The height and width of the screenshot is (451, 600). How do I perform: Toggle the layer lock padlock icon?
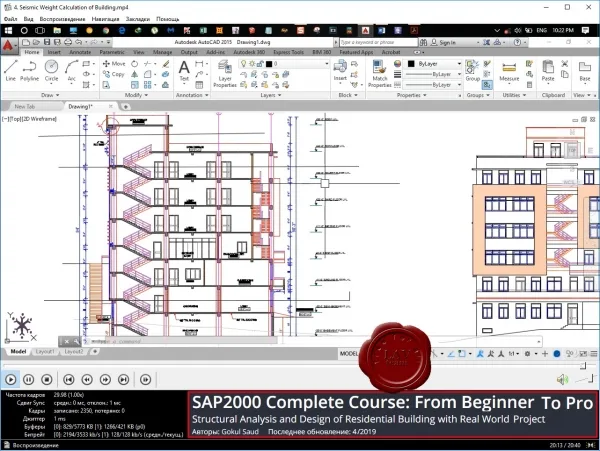[260, 64]
